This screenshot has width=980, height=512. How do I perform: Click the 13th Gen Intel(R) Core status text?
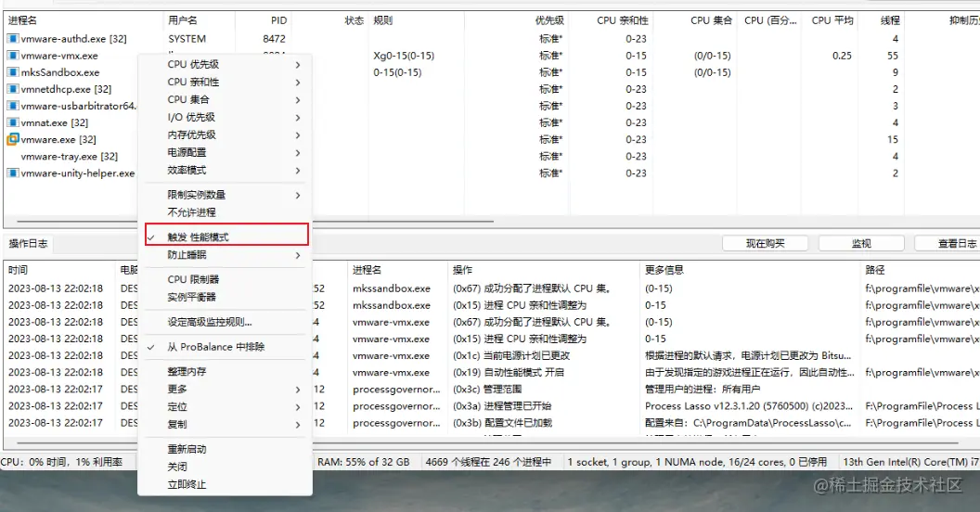click(x=910, y=462)
